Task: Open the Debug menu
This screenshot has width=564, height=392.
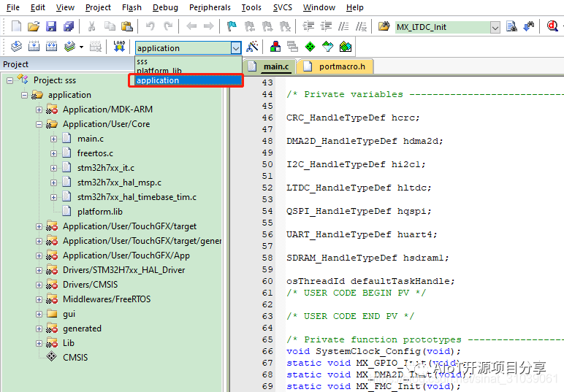Action: tap(165, 7)
